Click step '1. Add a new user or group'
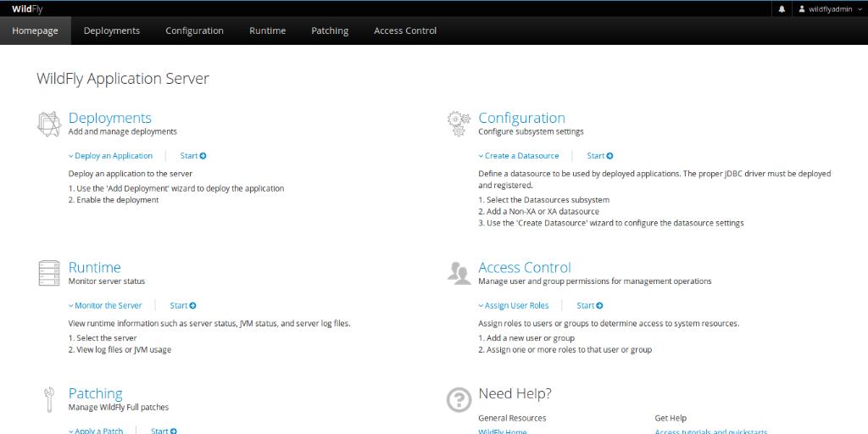Viewport: 868px width, 434px height. point(526,338)
